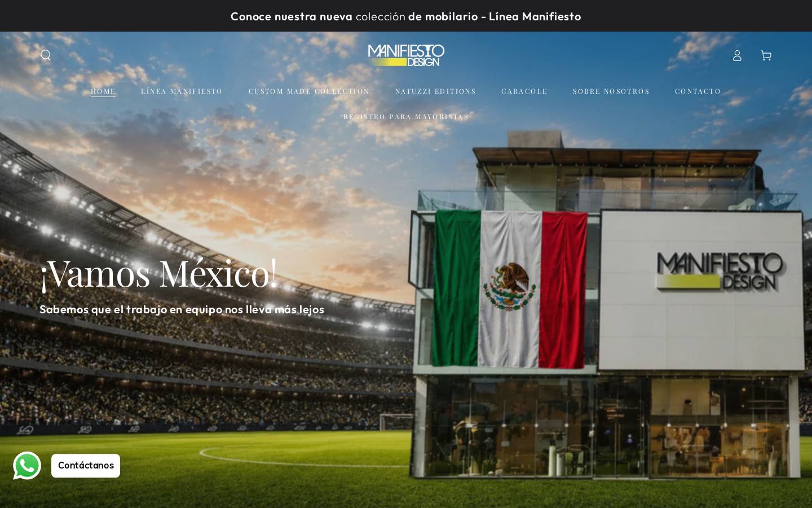This screenshot has height=508, width=812.
Task: Open the Caracole menu item
Action: pos(524,91)
